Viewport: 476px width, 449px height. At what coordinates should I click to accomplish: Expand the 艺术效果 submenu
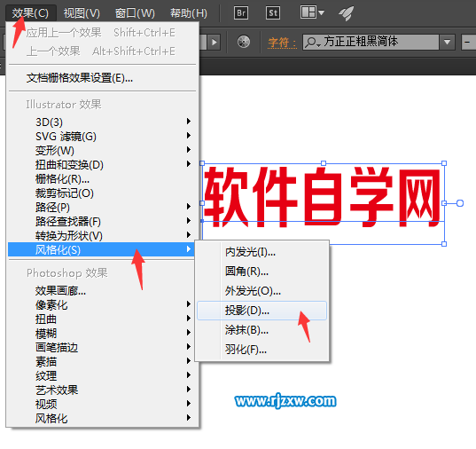tap(102, 390)
